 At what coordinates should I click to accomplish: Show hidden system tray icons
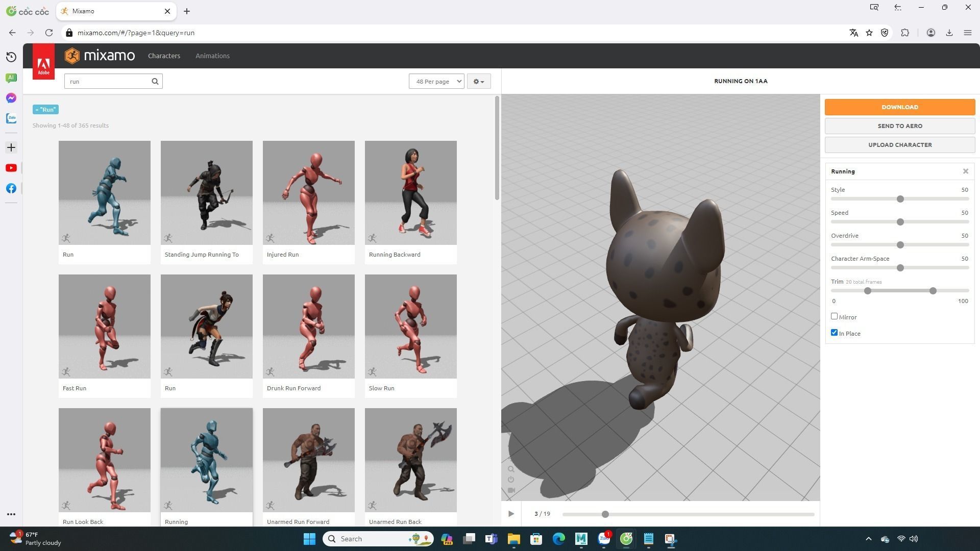click(x=869, y=539)
